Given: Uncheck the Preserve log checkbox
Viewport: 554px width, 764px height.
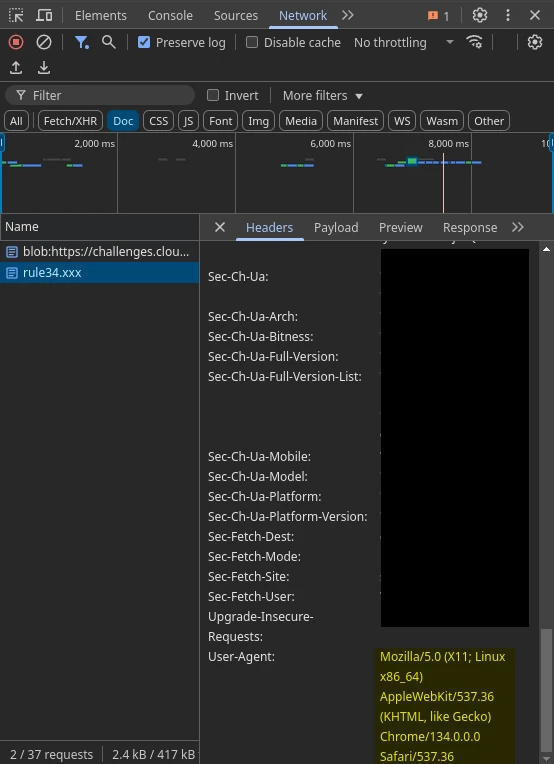Looking at the screenshot, I should click(x=144, y=42).
